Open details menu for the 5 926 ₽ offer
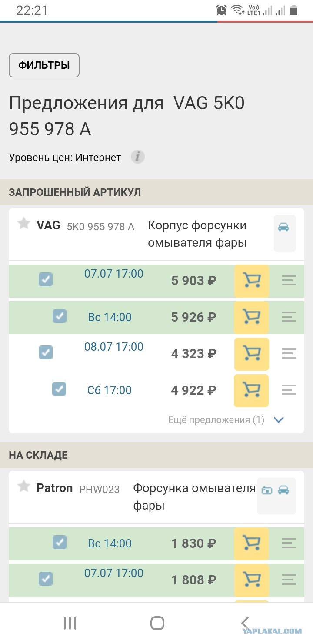313x644 pixels. [289, 317]
